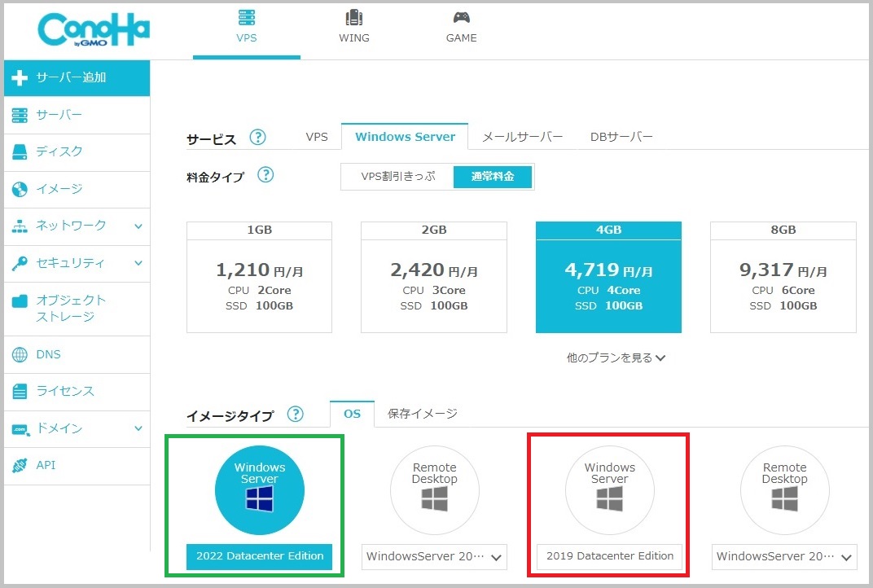
Task: Choose the 2GB plan card
Action: click(x=434, y=277)
